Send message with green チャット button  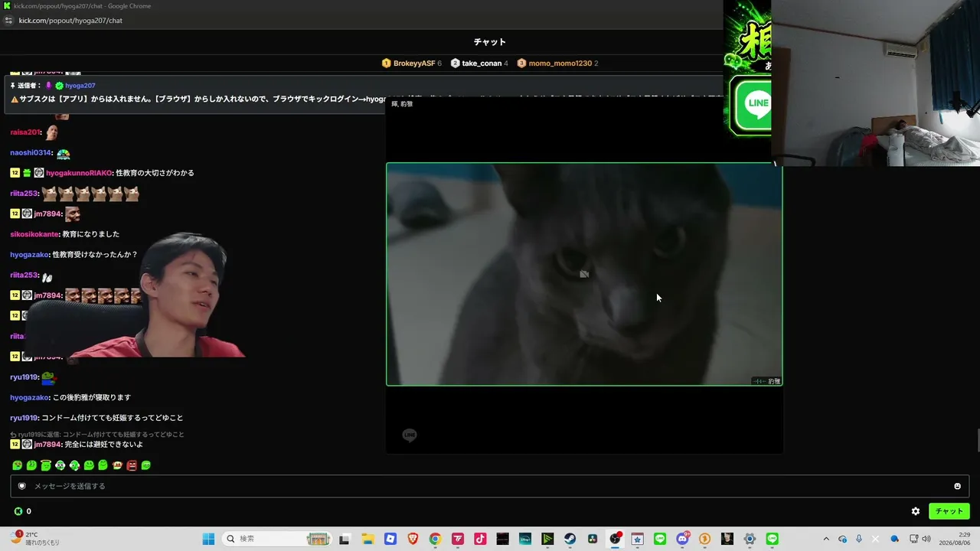coord(949,511)
